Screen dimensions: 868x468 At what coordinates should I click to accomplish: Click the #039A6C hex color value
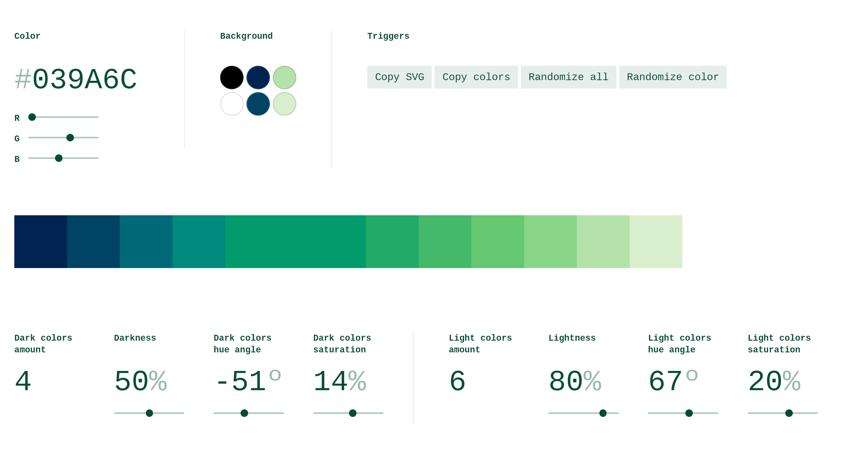(x=76, y=79)
